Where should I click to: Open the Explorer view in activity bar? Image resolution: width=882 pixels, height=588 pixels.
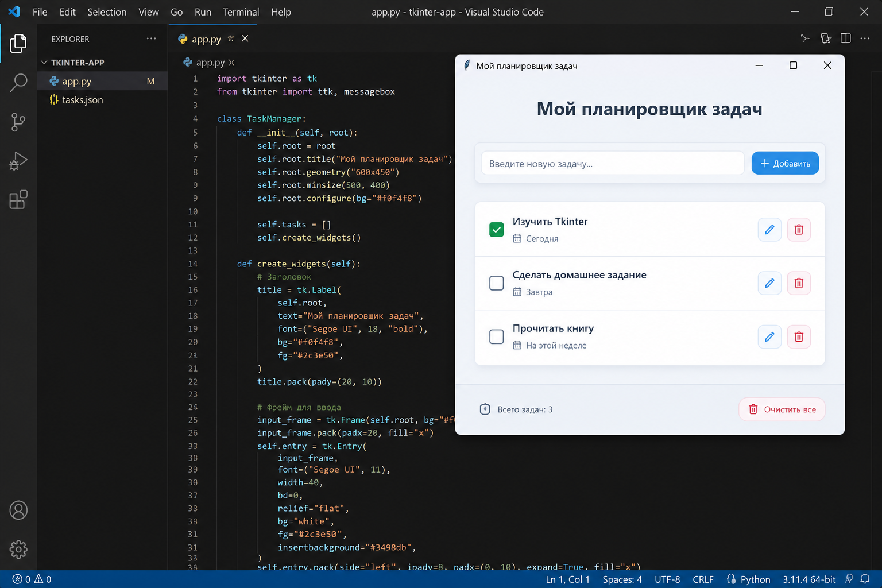[18, 43]
